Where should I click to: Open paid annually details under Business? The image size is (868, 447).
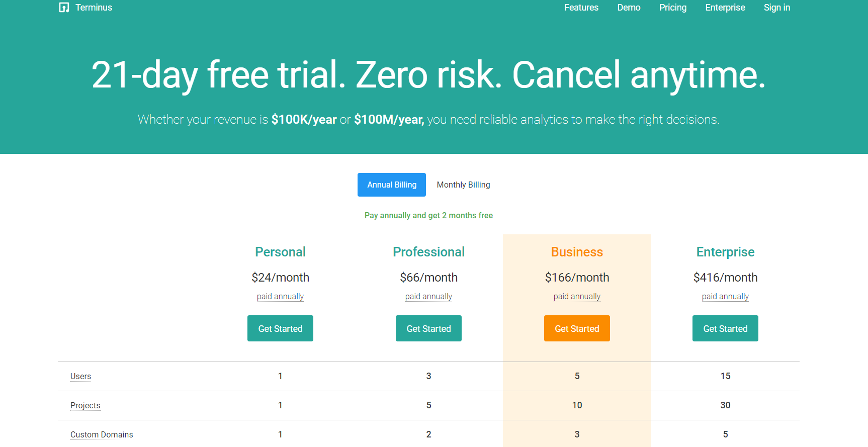click(x=577, y=296)
